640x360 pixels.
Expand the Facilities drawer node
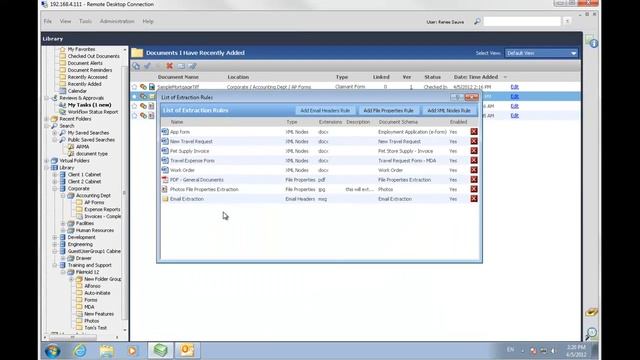pyautogui.click(x=63, y=223)
